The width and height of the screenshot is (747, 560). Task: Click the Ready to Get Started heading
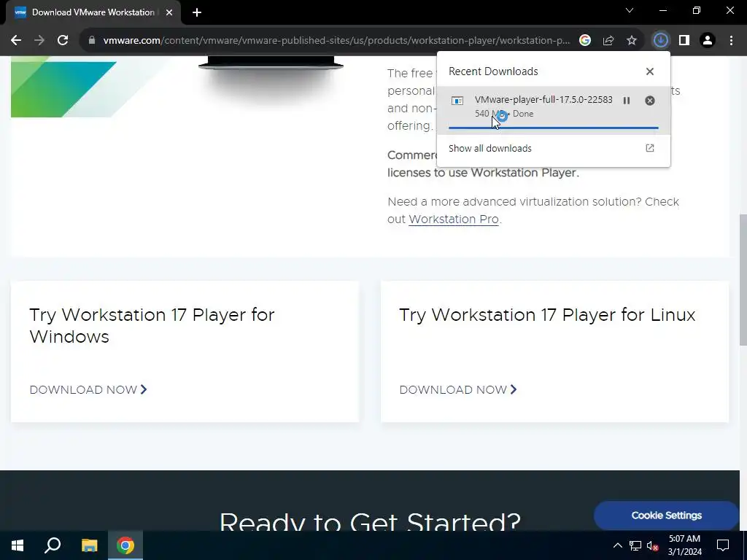370,521
